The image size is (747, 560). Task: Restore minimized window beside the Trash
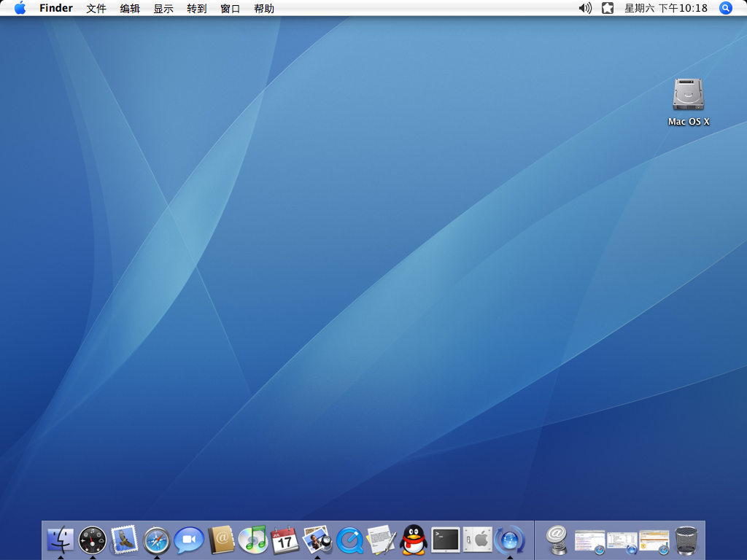coord(654,542)
